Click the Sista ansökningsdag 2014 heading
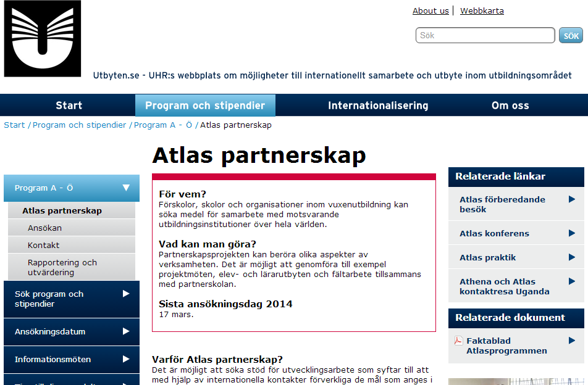 click(x=225, y=304)
